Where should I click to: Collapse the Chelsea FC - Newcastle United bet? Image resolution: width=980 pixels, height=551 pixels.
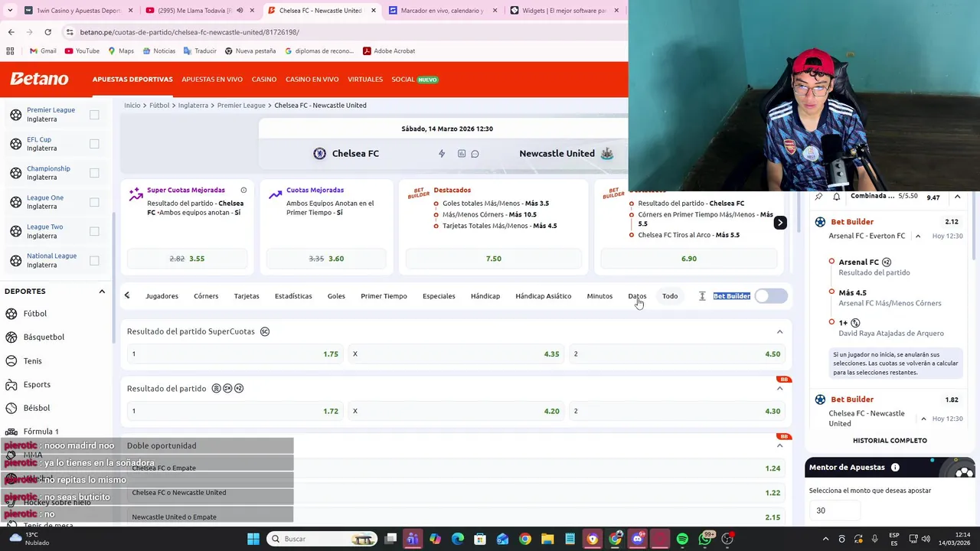click(x=923, y=419)
